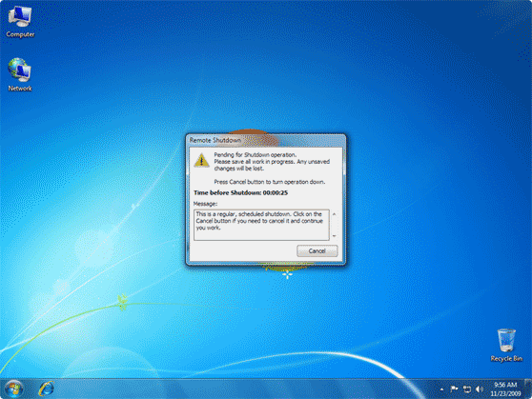Cancel the pending remote shutdown

317,250
